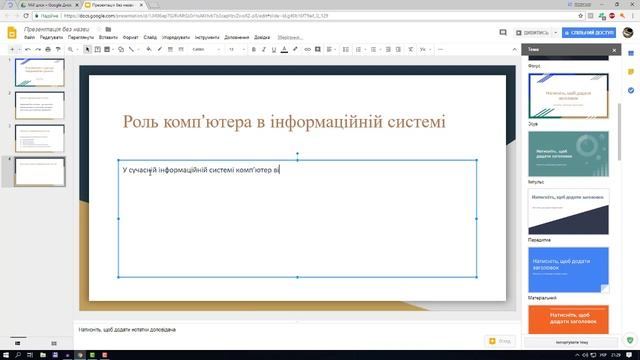
Task: Select the line tool
Action: pos(131,49)
